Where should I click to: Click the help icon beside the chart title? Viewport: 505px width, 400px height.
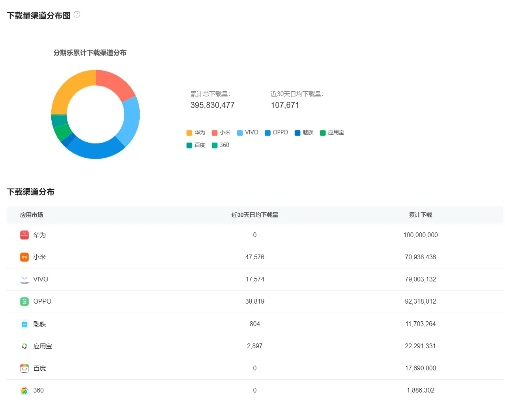(x=77, y=14)
